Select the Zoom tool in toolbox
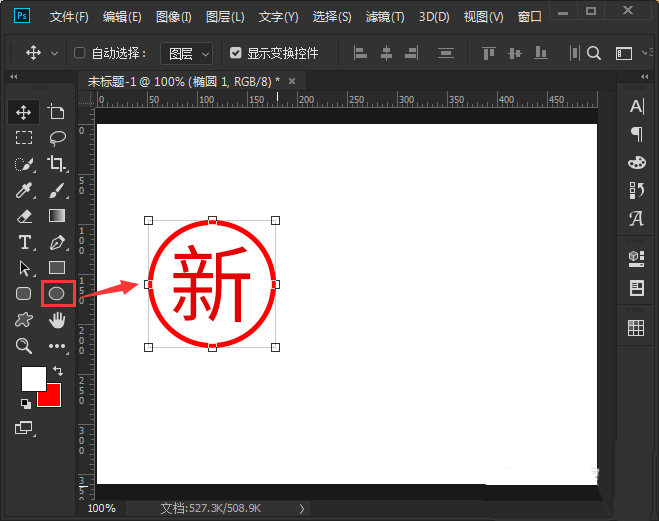The width and height of the screenshot is (659, 521). coord(24,346)
